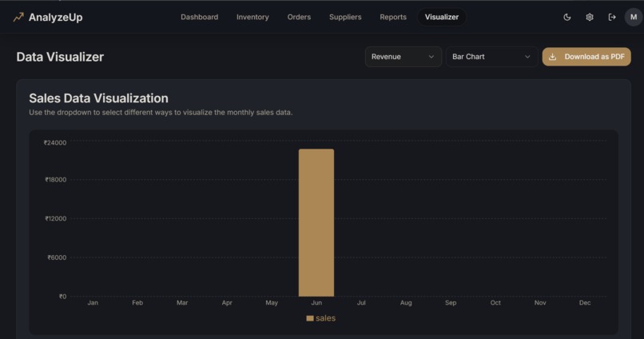Click the Sales Data Visualization title

[98, 98]
